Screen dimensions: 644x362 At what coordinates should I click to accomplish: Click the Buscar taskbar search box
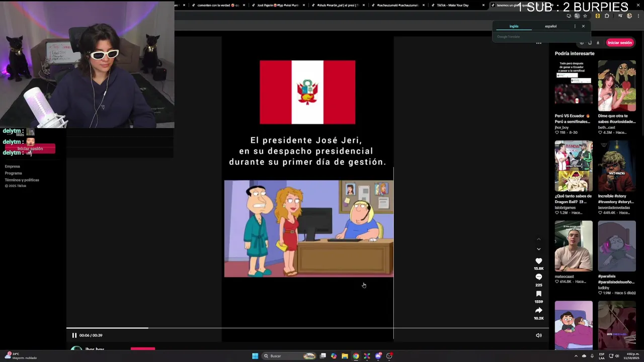click(x=289, y=356)
